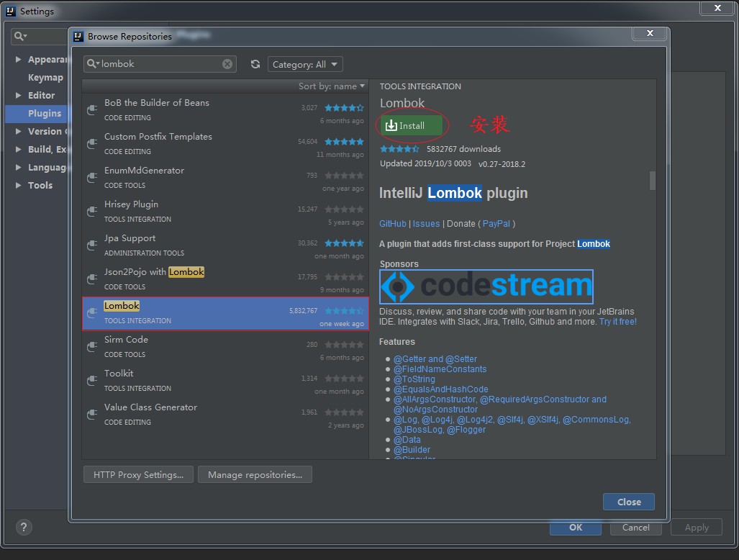
Task: Open the Sort by: name dropdown
Action: click(x=331, y=86)
